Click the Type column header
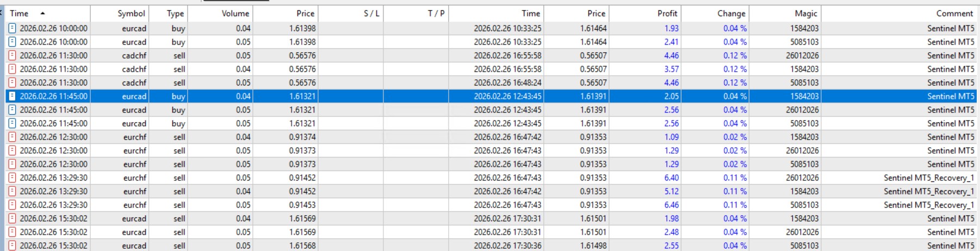Screen dimensions: 980x251 (175, 14)
